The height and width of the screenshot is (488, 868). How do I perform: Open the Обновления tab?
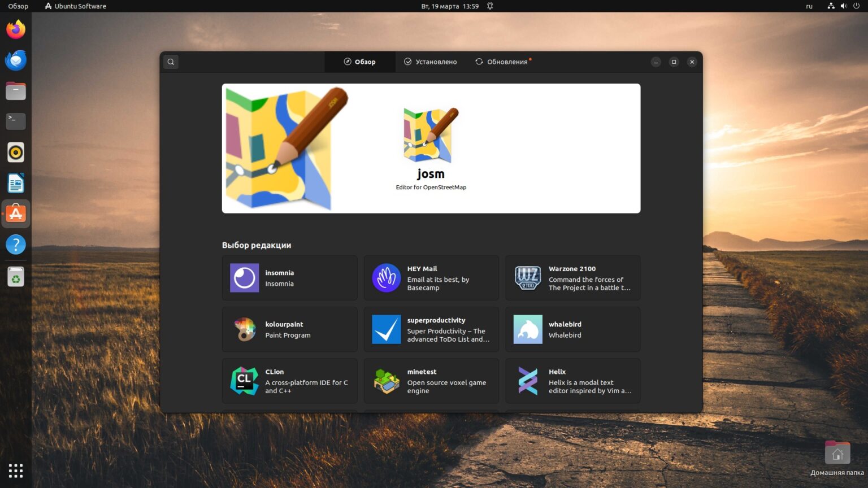click(x=502, y=62)
